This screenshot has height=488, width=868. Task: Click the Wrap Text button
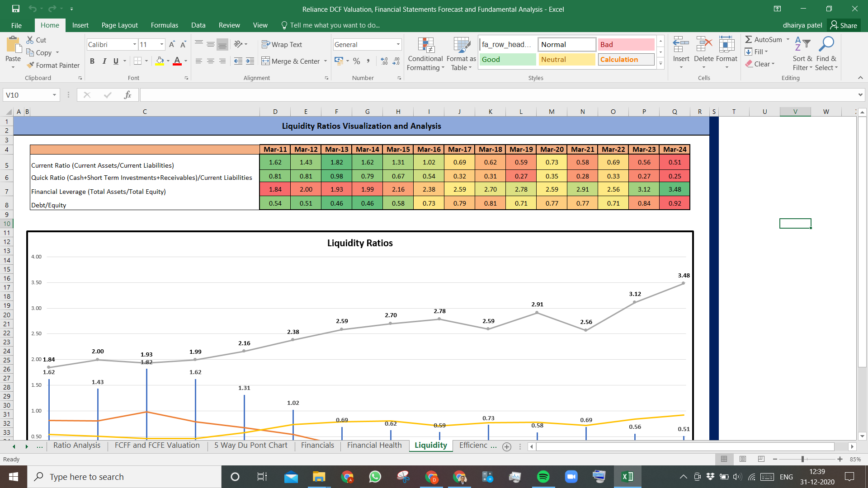[282, 44]
